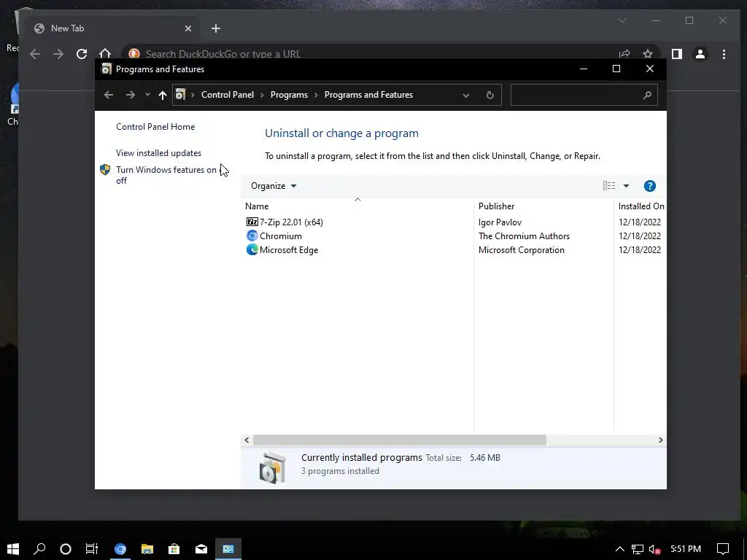Click The Chromium Authors publisher cell
The image size is (747, 560).
(x=524, y=236)
